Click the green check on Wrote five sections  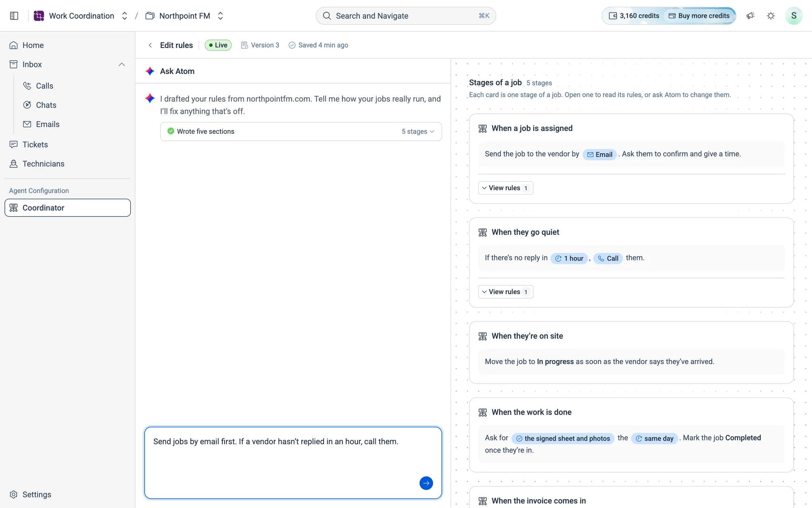point(171,131)
